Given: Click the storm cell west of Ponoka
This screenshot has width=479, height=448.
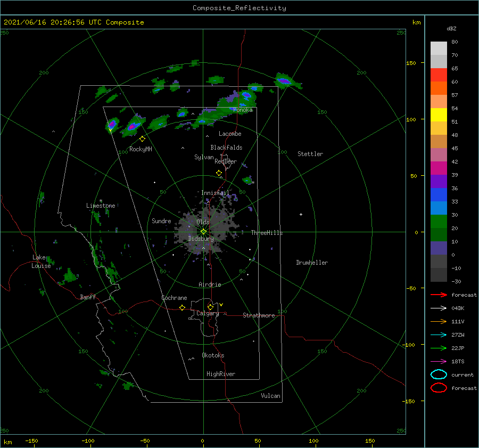Looking at the screenshot, I should [182, 113].
